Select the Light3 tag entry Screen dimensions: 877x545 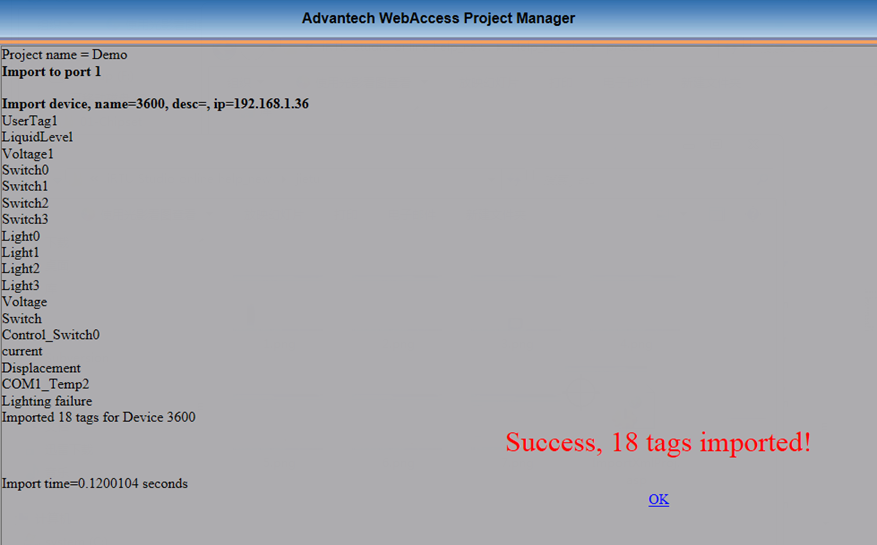(21, 286)
